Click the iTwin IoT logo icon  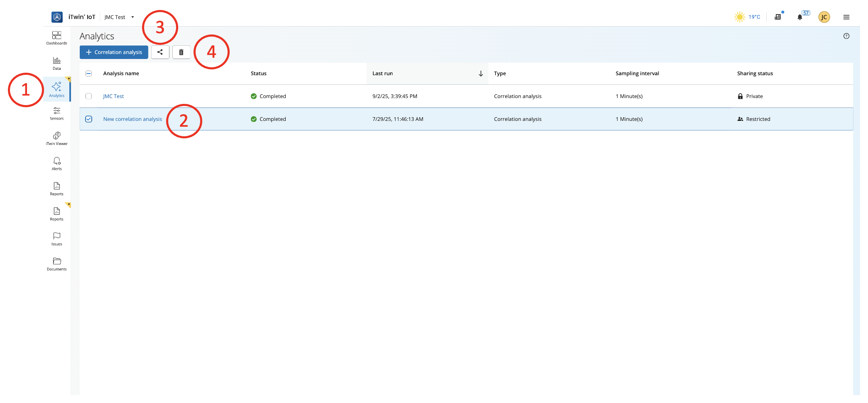tap(57, 17)
